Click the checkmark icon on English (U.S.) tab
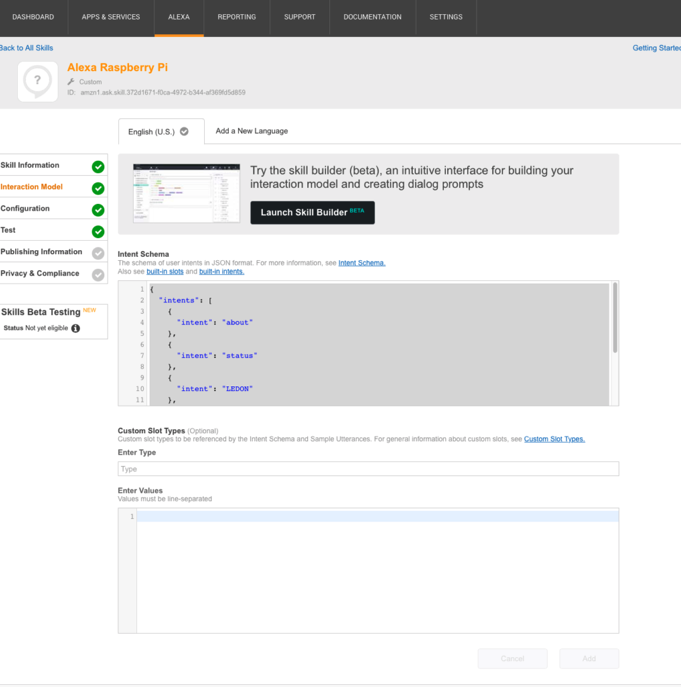This screenshot has height=687, width=681. [184, 131]
